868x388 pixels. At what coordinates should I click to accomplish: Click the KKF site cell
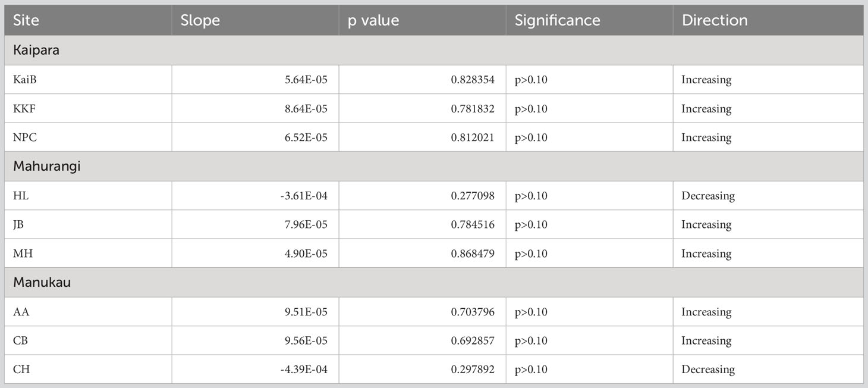click(88, 108)
